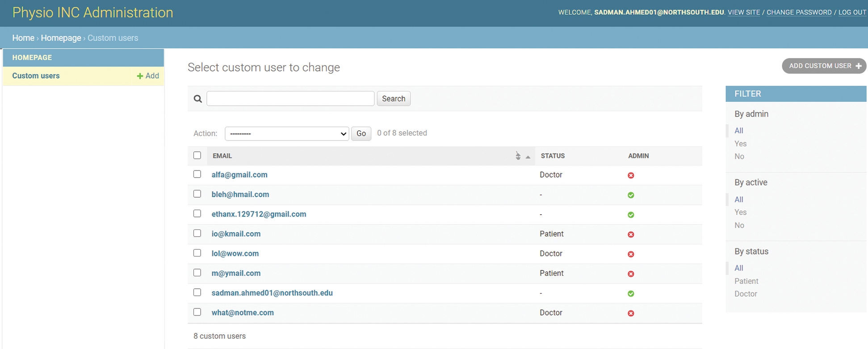
Task: Click green admin icon for sadman.ahmed01@northsouth.edu row
Action: pyautogui.click(x=631, y=294)
